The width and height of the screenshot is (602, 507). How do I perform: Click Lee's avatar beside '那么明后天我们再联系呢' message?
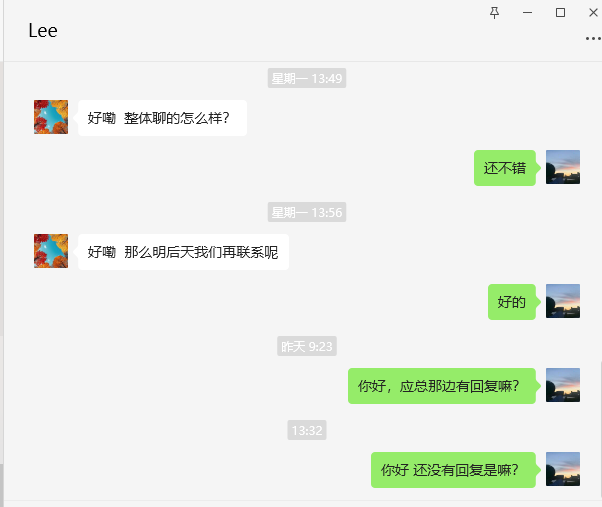51,251
